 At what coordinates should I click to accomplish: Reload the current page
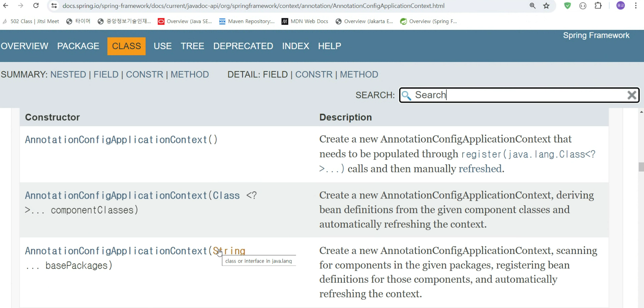click(x=36, y=6)
